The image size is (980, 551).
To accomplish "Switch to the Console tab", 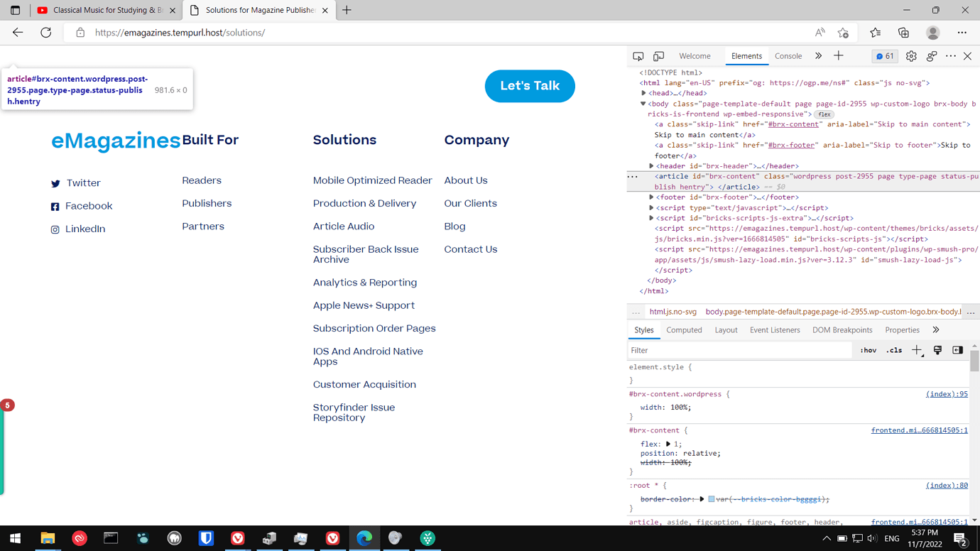I will [788, 56].
